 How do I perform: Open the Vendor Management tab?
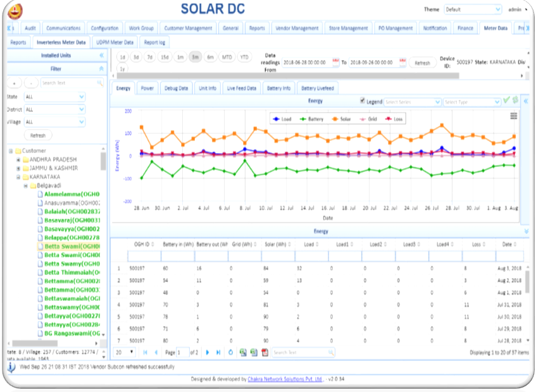[297, 28]
